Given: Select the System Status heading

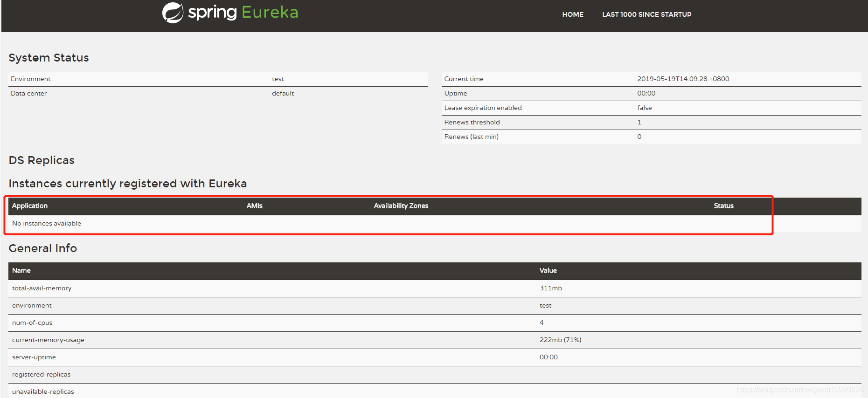Looking at the screenshot, I should point(49,58).
